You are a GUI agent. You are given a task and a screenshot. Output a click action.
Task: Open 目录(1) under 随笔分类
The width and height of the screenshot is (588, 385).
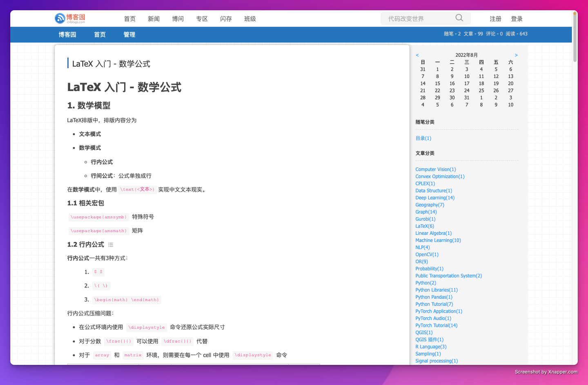[x=423, y=138]
